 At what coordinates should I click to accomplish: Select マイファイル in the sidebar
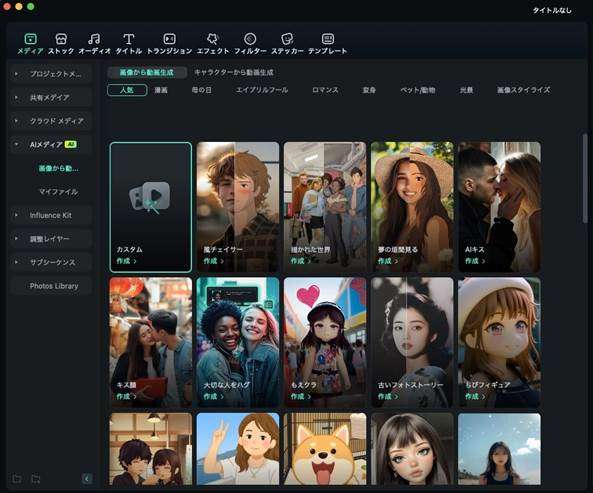[x=59, y=192]
